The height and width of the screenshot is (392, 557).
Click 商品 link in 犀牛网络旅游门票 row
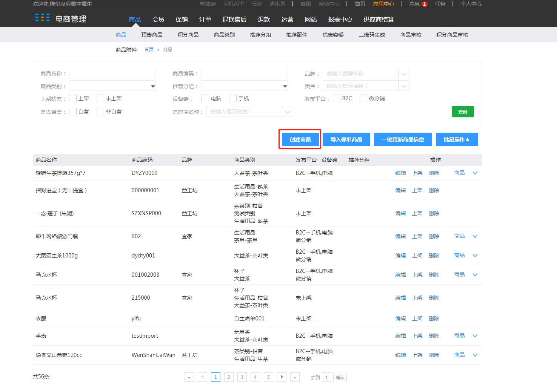[x=460, y=236]
